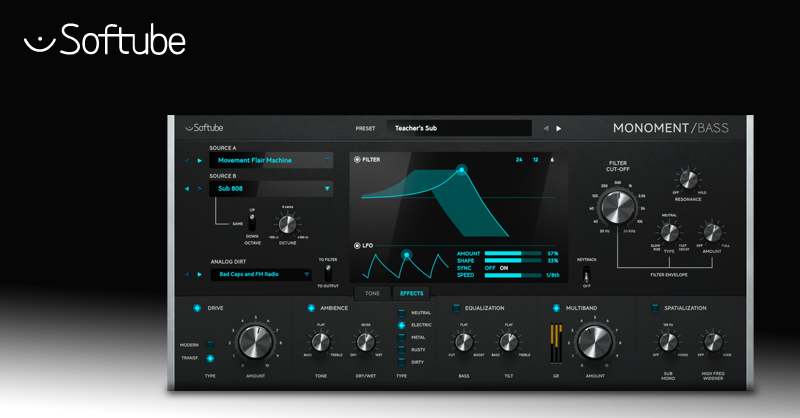800x418 pixels.
Task: Click the MONOMENT/BASS title
Action: click(670, 128)
